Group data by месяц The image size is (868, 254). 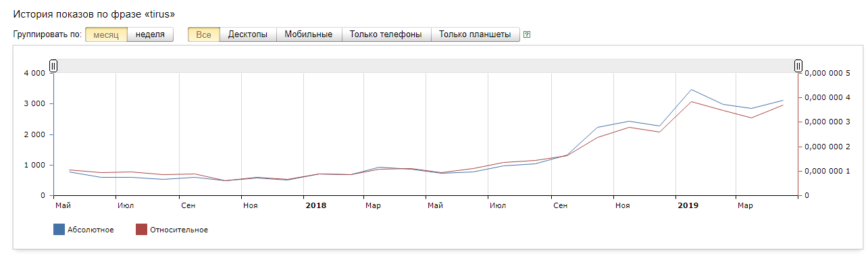[106, 34]
